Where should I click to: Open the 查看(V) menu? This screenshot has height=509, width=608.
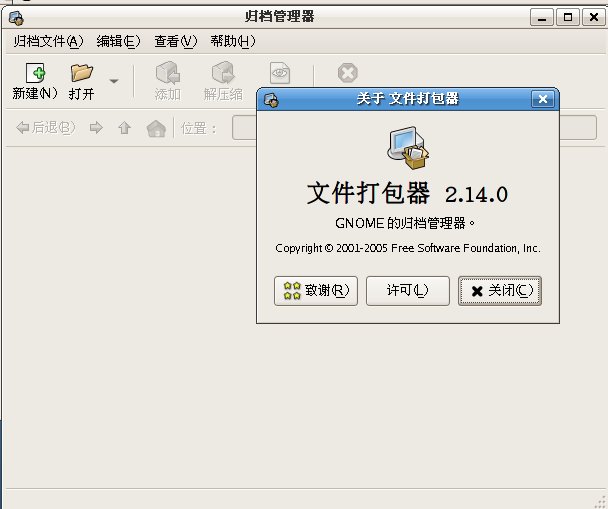pos(176,41)
